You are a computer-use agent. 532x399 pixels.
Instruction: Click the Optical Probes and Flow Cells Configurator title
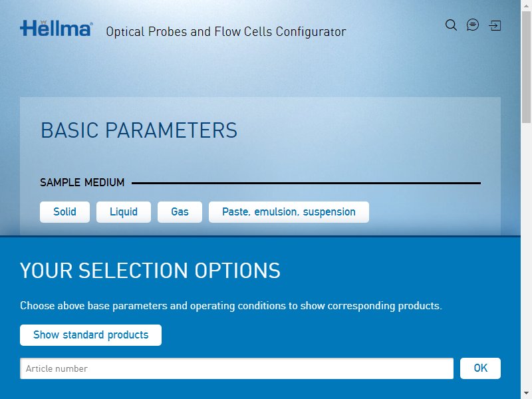click(x=226, y=31)
